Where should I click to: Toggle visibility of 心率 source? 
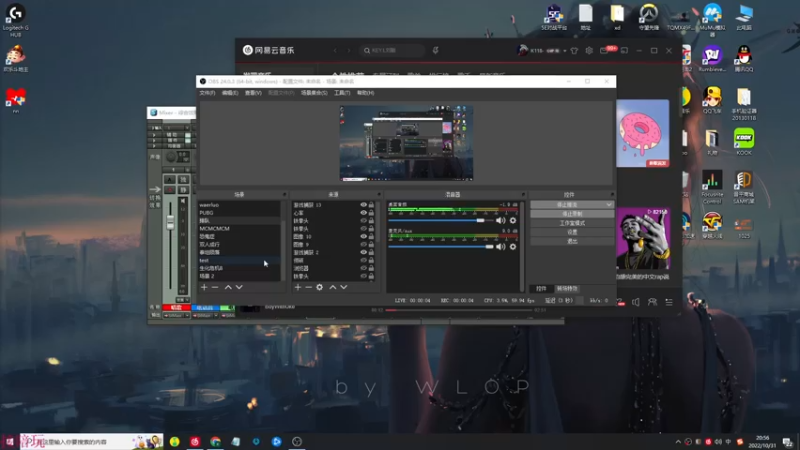click(363, 213)
